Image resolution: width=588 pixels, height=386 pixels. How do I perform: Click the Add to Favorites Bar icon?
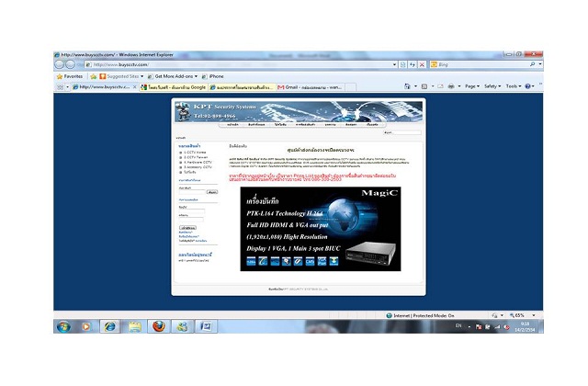(94, 76)
